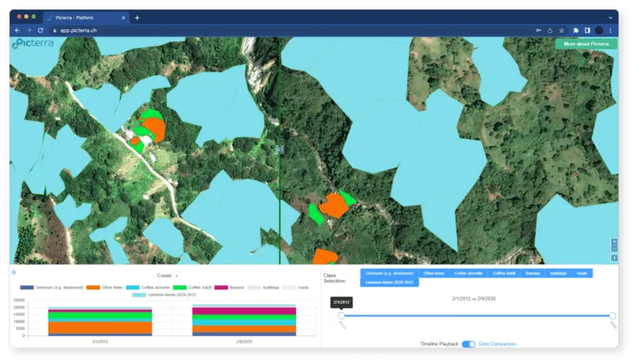Click the Timeline Playback label
The height and width of the screenshot is (364, 635).
tap(439, 344)
